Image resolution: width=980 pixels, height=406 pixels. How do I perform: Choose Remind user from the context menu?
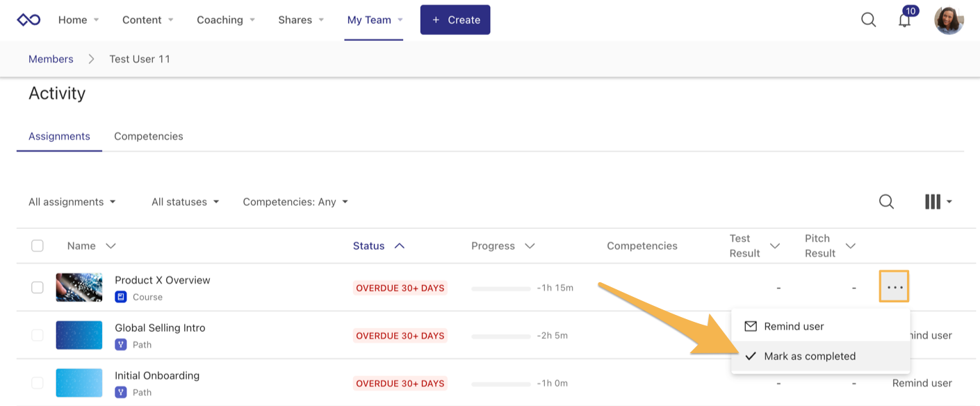point(820,326)
